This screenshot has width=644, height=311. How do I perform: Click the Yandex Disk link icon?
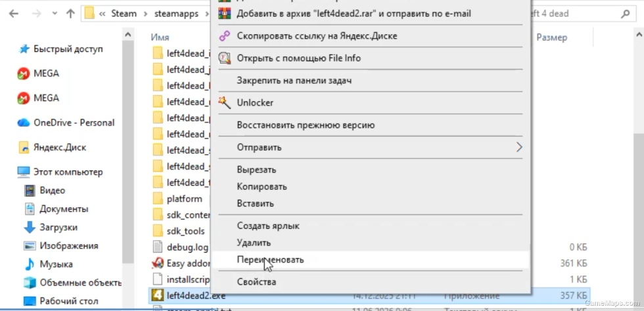click(x=224, y=36)
